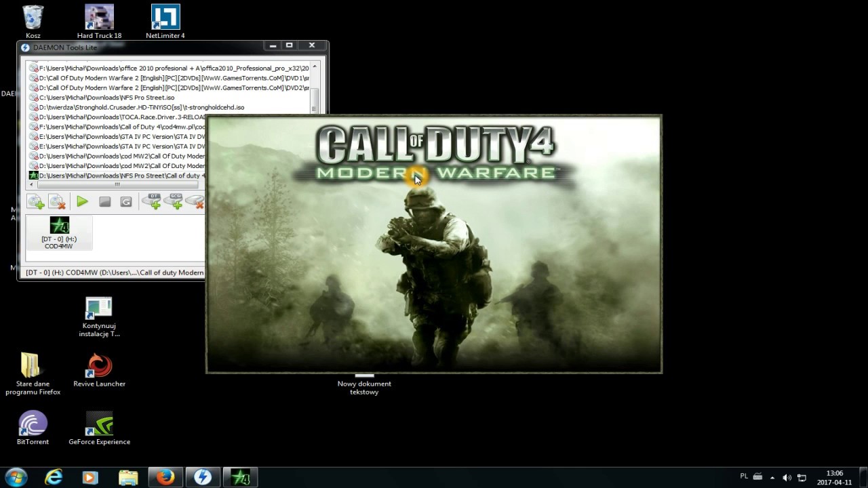Show hidden tray icons arrow

(x=772, y=478)
